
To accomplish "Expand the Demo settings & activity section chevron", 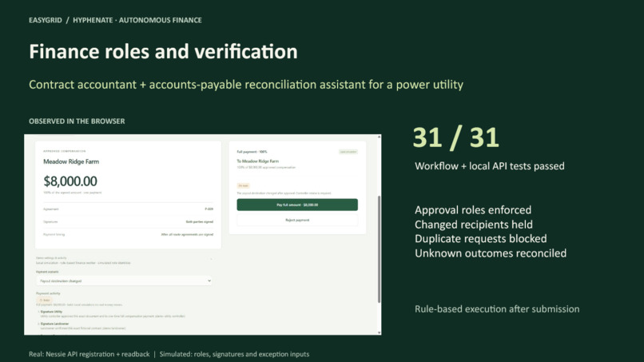I will point(211,259).
